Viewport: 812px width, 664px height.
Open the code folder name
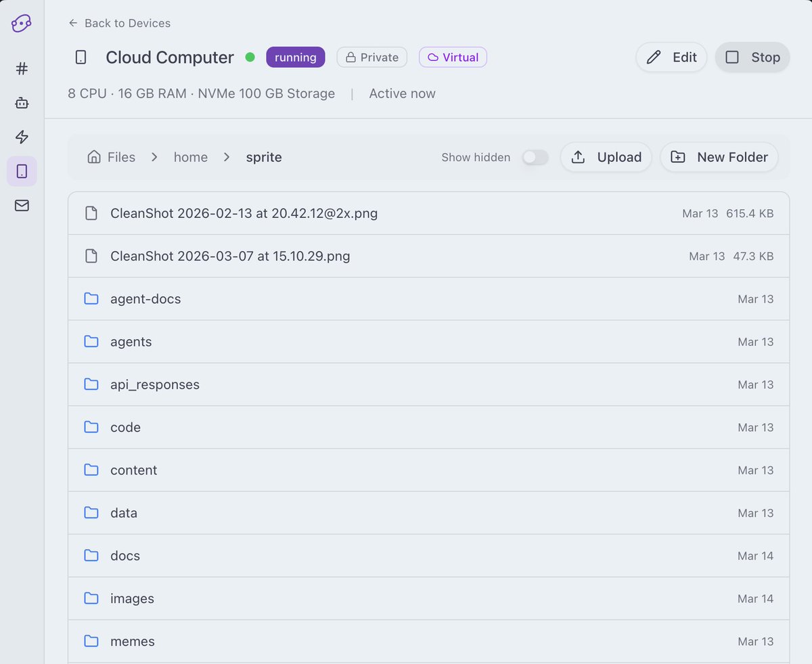[126, 427]
